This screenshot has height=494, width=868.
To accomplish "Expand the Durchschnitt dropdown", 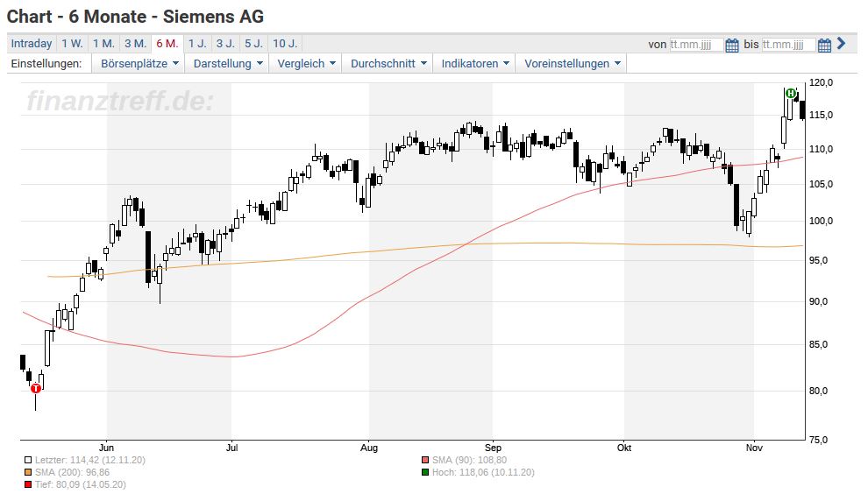I will (x=388, y=64).
